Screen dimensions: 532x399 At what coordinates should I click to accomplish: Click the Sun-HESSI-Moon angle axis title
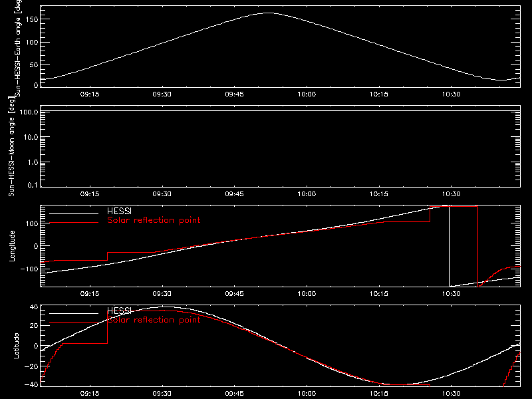11,147
